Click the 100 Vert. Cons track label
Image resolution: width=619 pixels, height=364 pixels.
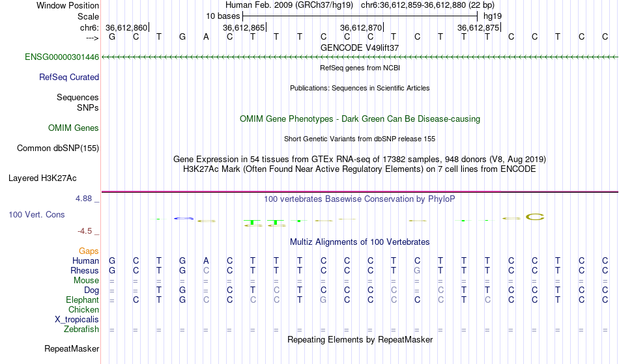[36, 214]
